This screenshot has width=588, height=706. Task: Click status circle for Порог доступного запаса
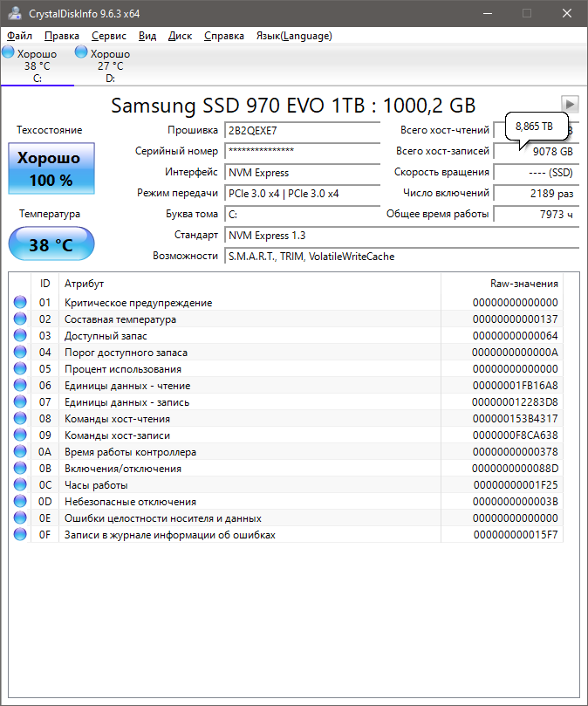(x=20, y=352)
